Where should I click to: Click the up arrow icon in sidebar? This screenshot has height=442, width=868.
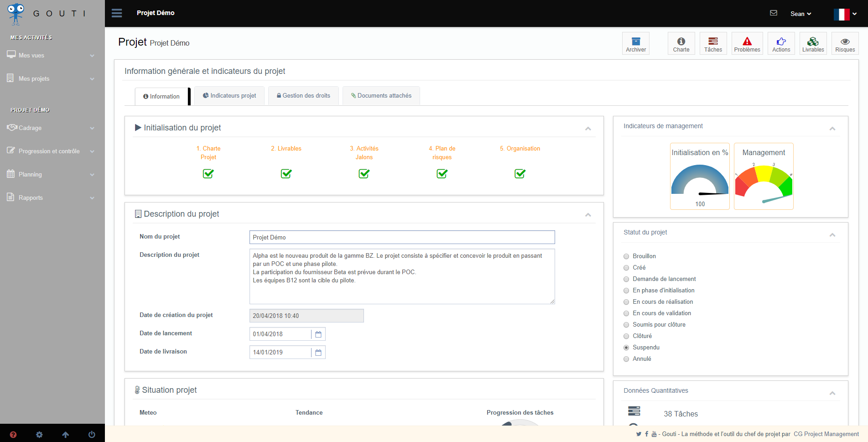66,435
